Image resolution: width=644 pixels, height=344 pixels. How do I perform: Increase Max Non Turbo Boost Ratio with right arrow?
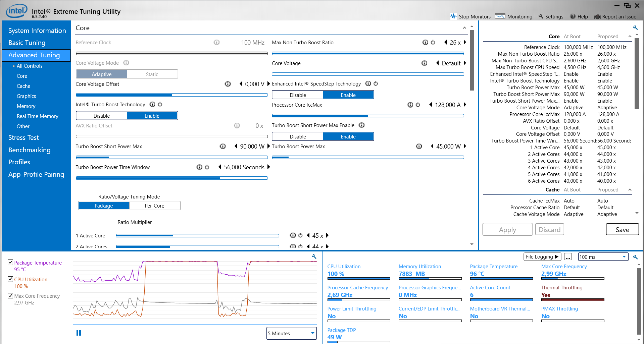[465, 42]
